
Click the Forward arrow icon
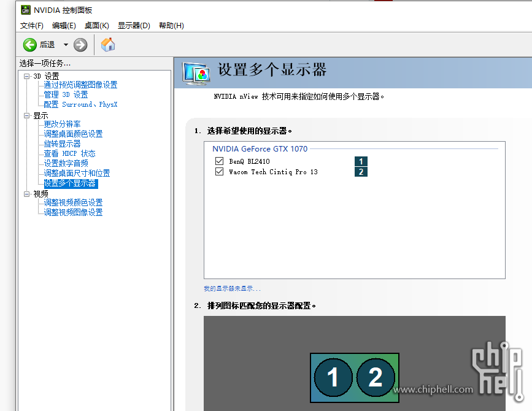coord(80,45)
